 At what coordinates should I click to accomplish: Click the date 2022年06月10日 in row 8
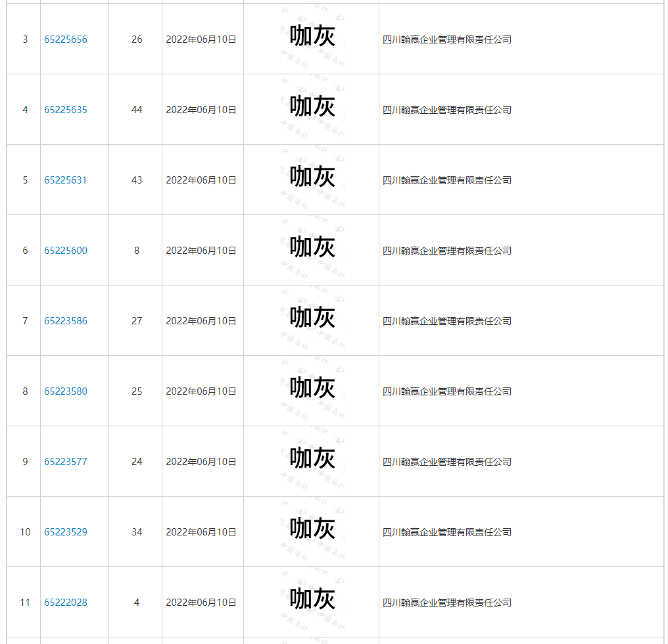[x=201, y=391]
